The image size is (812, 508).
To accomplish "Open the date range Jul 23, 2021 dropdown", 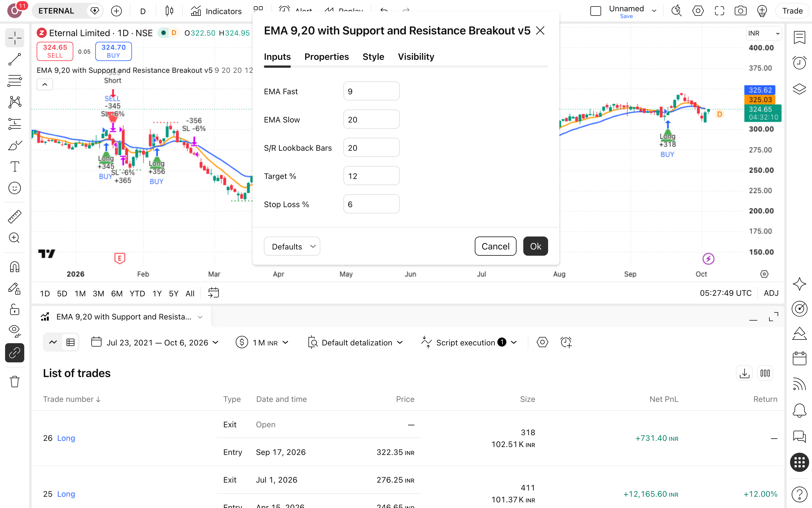I will tap(155, 342).
